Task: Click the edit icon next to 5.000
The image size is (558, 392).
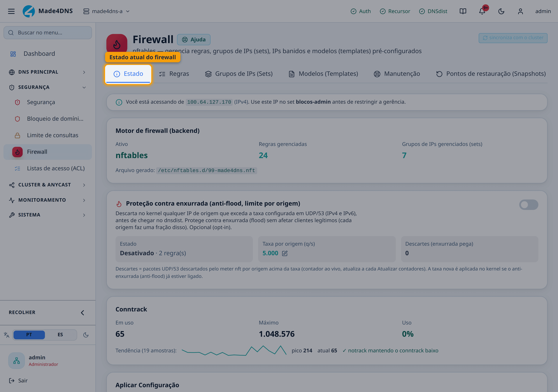Action: point(285,253)
